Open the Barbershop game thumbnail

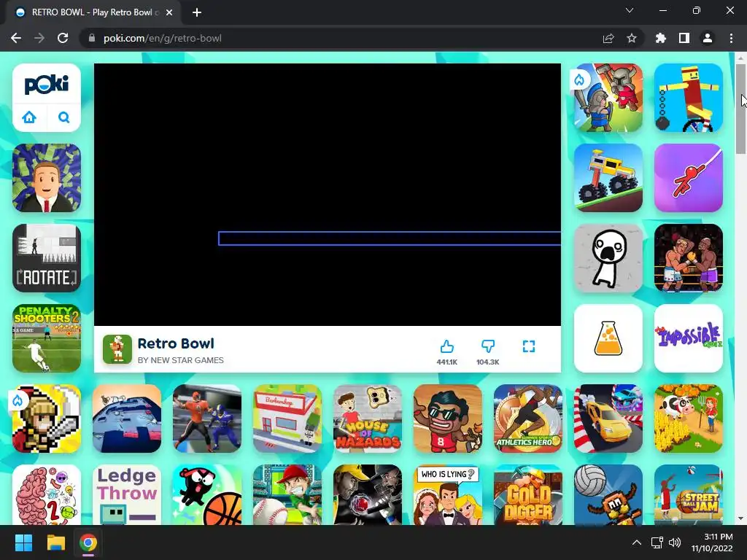[287, 419]
